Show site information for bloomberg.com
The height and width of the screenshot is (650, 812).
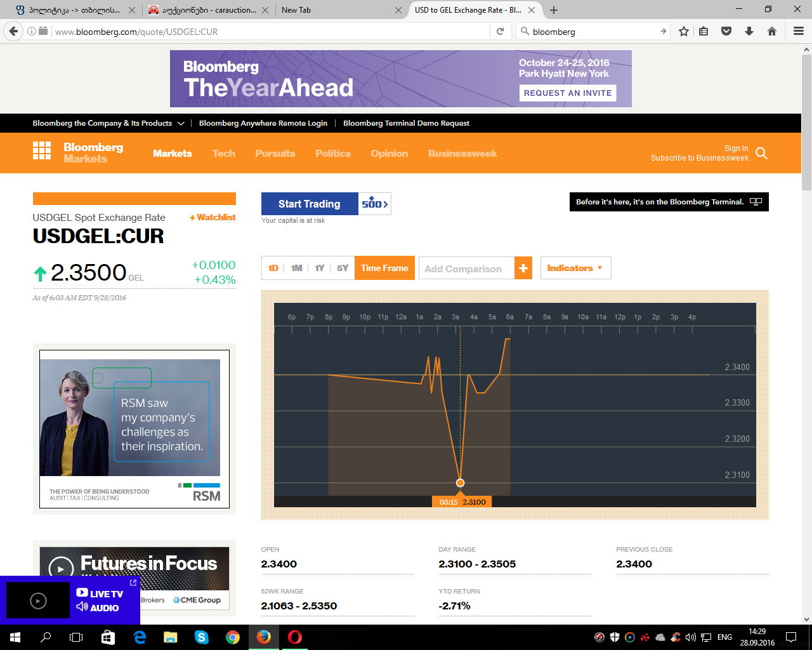coord(31,31)
